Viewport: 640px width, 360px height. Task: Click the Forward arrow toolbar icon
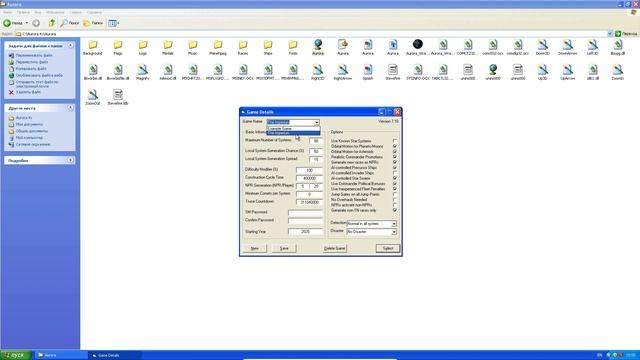coord(36,23)
